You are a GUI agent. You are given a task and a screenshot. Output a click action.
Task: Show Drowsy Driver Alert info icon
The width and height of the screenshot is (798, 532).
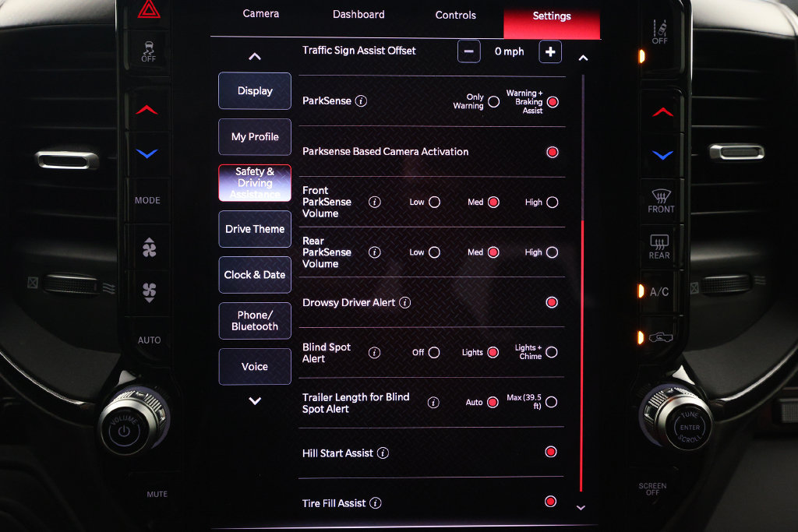pos(405,303)
